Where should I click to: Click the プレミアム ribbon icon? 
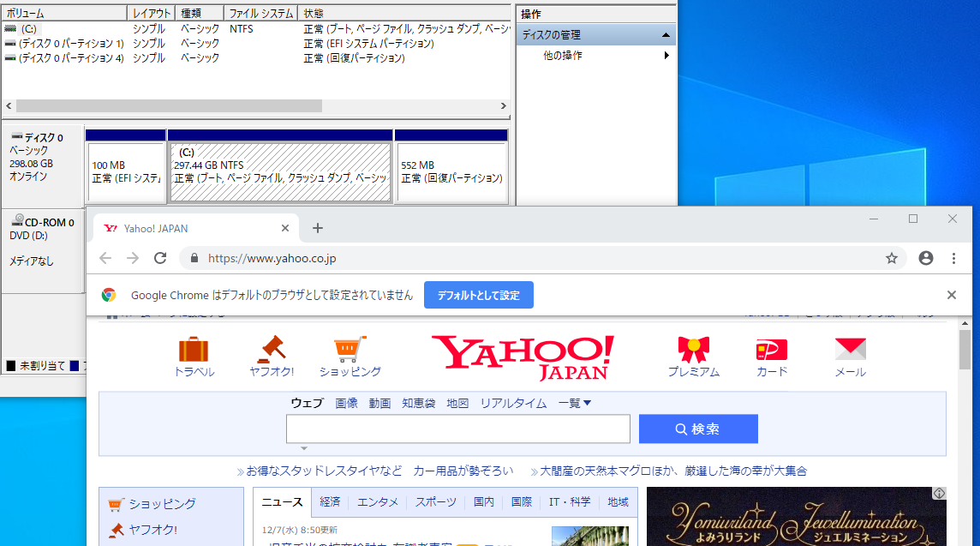click(694, 349)
